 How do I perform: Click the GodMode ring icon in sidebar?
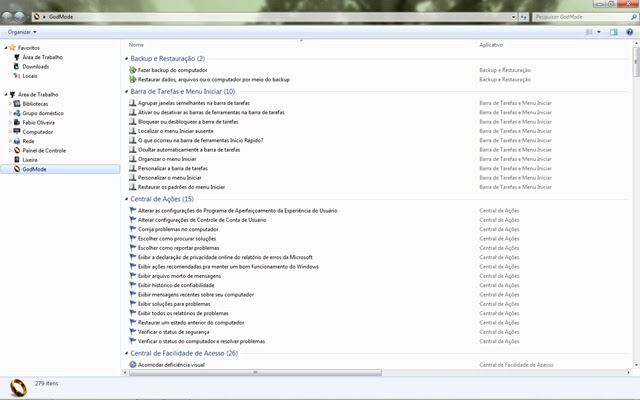point(17,169)
